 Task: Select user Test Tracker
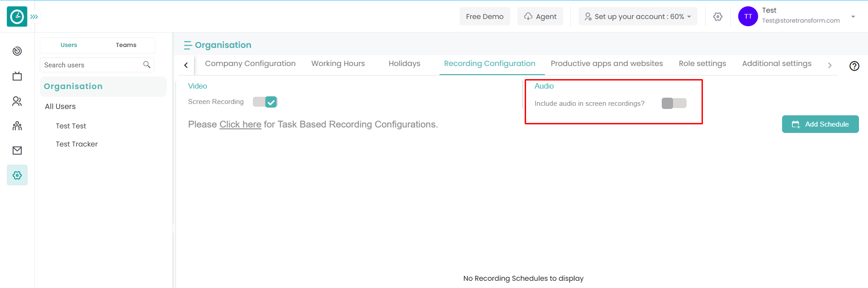click(76, 144)
